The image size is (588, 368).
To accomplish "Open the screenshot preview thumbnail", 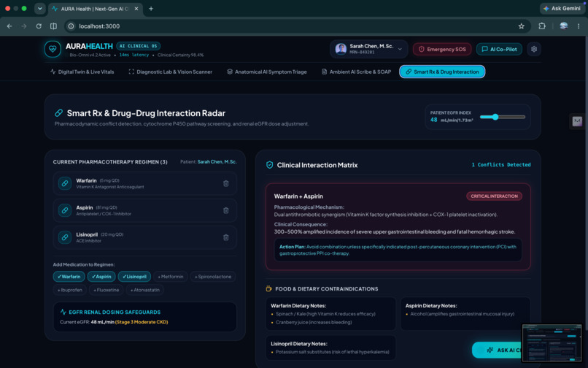I will 552,343.
